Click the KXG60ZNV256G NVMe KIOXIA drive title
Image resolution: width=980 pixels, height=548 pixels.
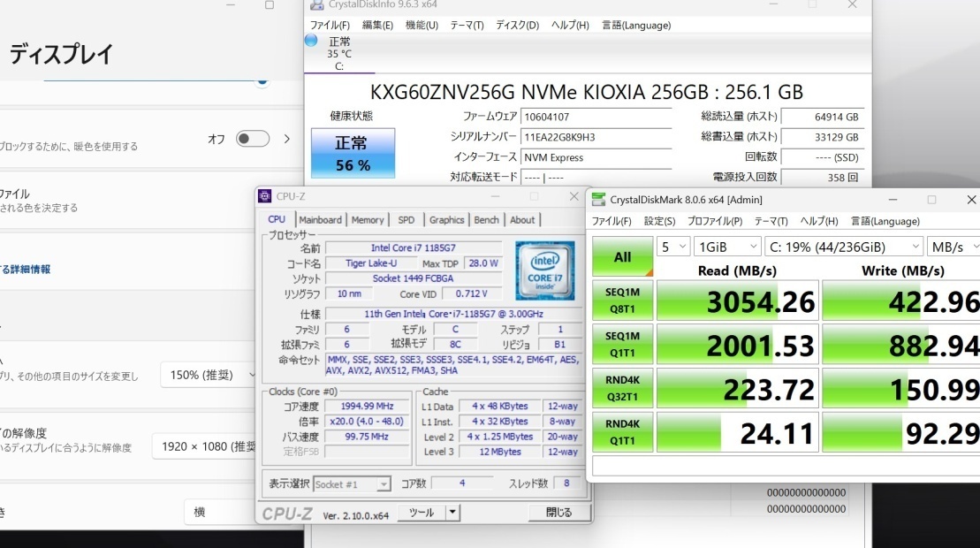(586, 93)
